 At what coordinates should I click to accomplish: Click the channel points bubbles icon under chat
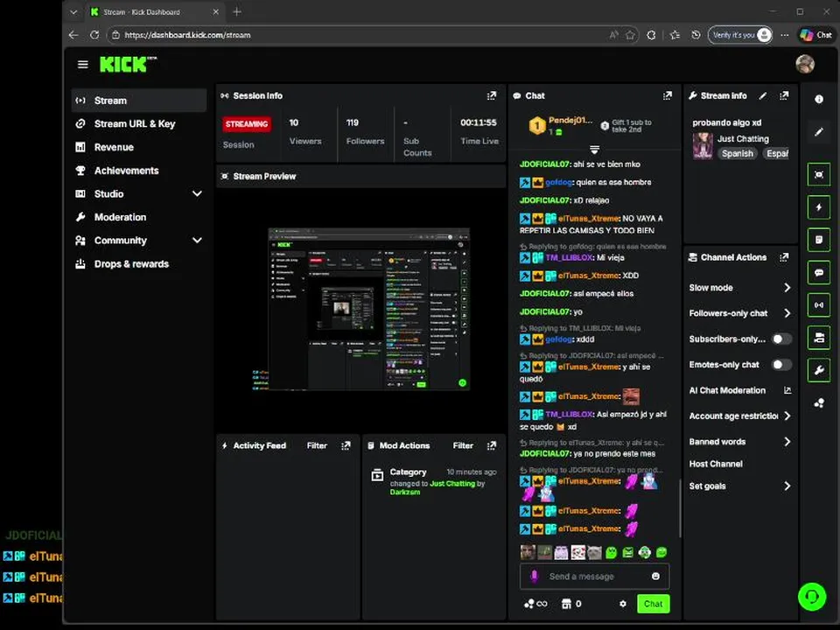click(x=528, y=604)
